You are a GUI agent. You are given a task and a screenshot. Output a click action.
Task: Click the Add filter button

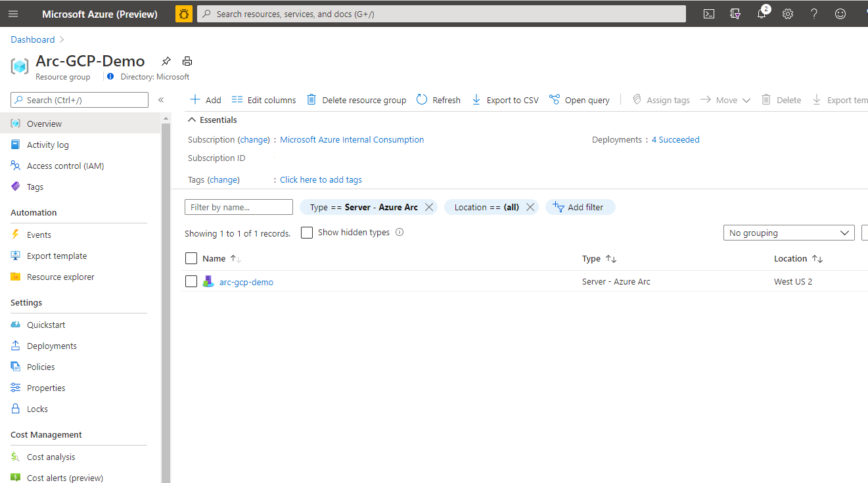click(x=580, y=207)
